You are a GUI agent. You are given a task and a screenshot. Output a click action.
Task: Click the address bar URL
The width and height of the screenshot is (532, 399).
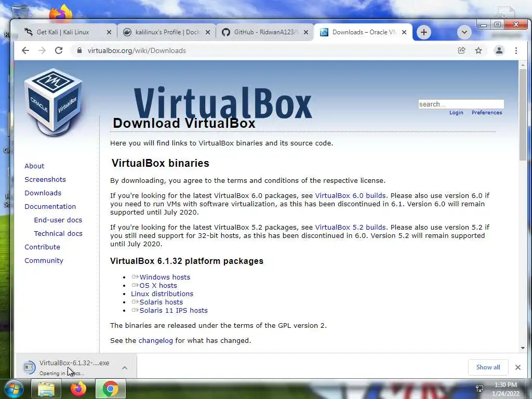[137, 50]
